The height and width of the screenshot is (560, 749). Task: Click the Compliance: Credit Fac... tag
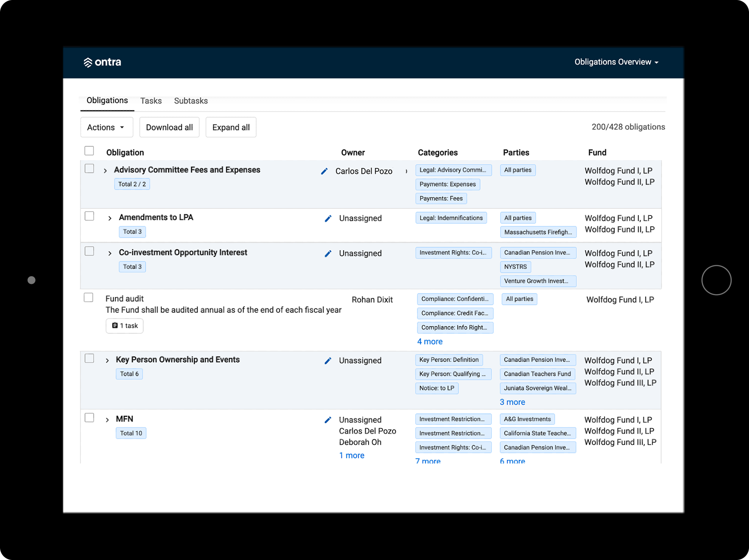[455, 313]
